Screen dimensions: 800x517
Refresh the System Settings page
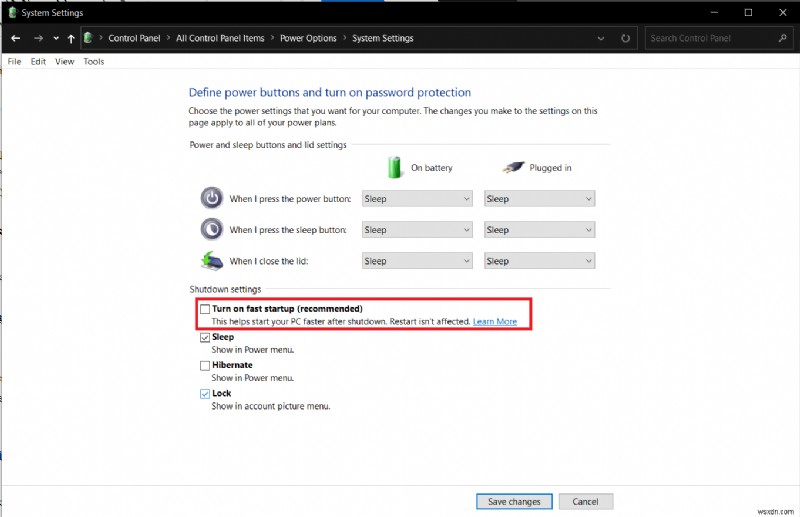click(x=626, y=38)
